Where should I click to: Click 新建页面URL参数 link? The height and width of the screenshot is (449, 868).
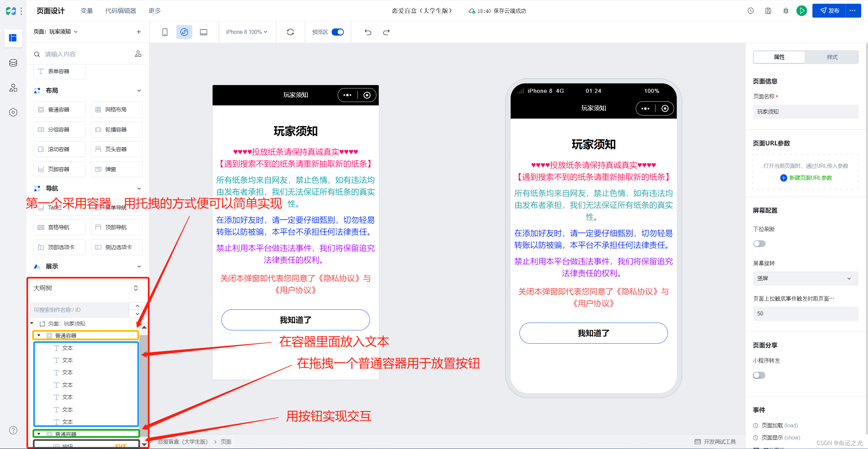pyautogui.click(x=810, y=178)
